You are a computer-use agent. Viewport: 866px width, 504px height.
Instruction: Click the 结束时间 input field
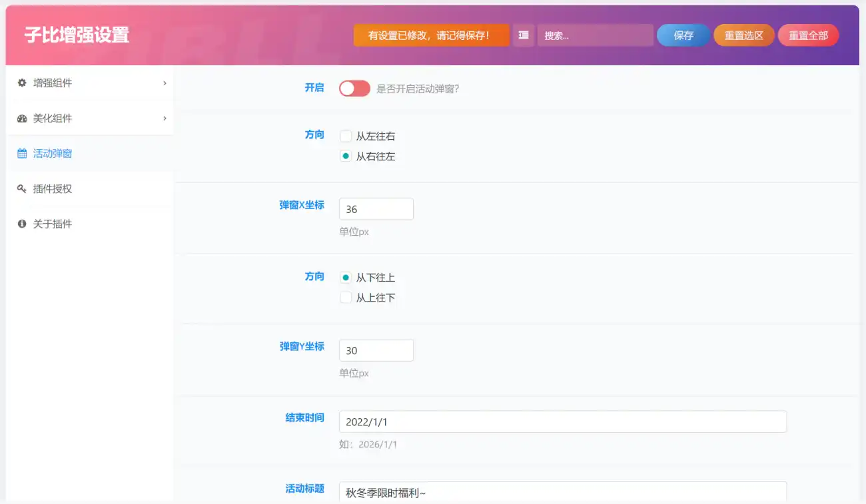pyautogui.click(x=562, y=422)
